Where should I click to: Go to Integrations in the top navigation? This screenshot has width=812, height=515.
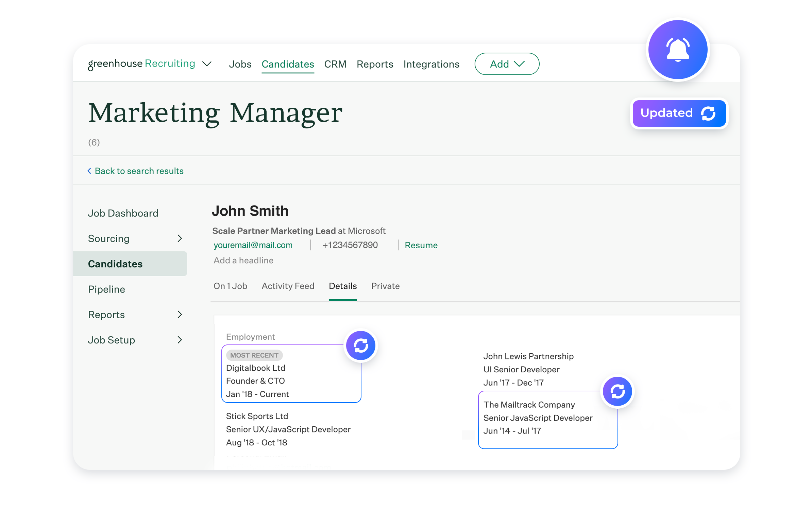[431, 64]
